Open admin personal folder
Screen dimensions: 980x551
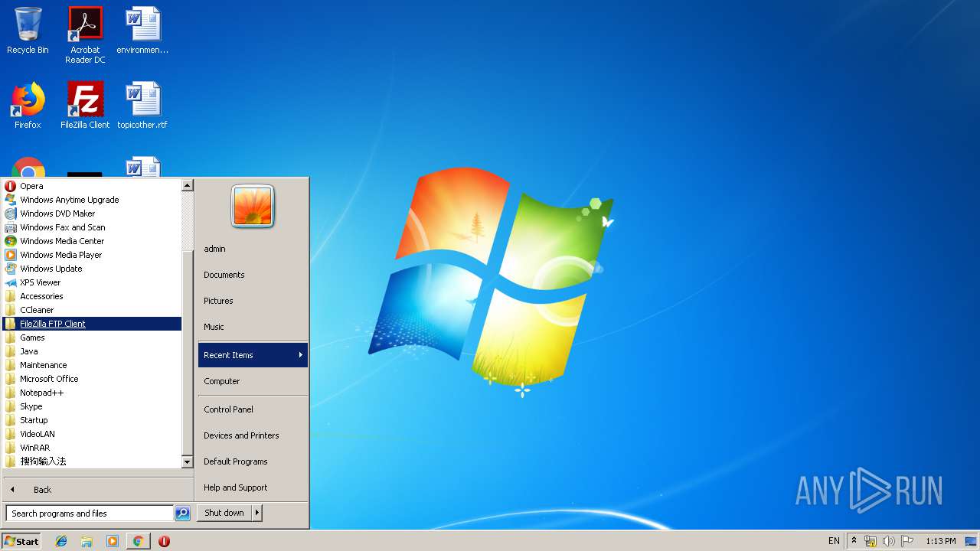click(x=253, y=249)
